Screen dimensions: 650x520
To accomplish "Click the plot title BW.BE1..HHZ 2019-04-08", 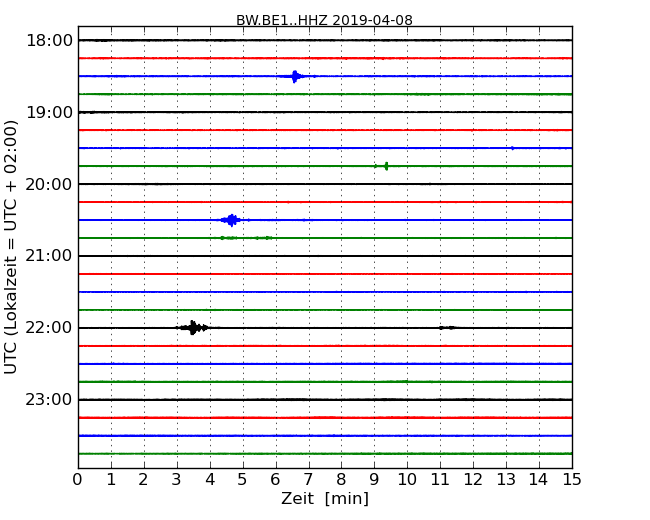I will (324, 20).
